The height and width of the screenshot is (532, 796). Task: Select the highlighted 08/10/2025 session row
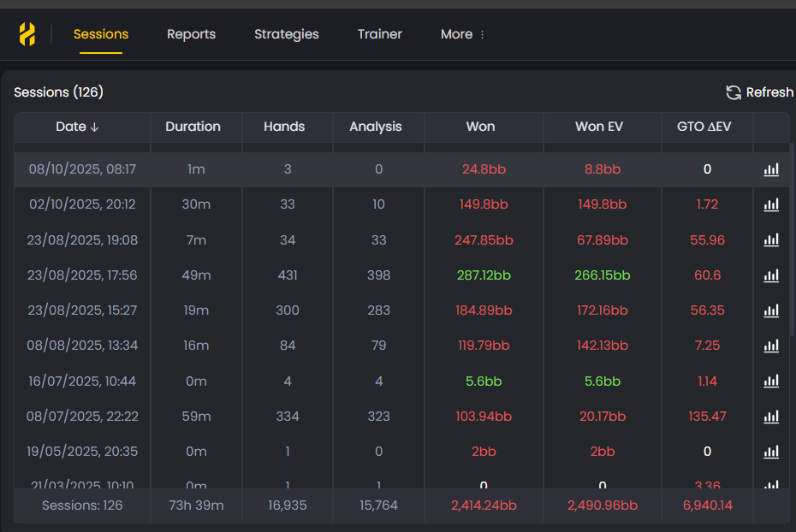click(x=342, y=169)
